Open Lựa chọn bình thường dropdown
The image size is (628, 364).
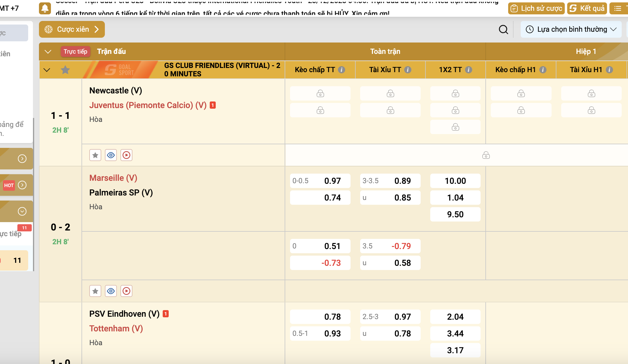(x=571, y=29)
